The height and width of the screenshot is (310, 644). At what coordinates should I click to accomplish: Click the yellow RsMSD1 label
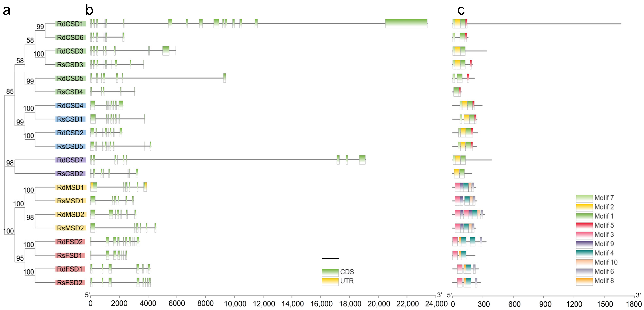point(71,201)
